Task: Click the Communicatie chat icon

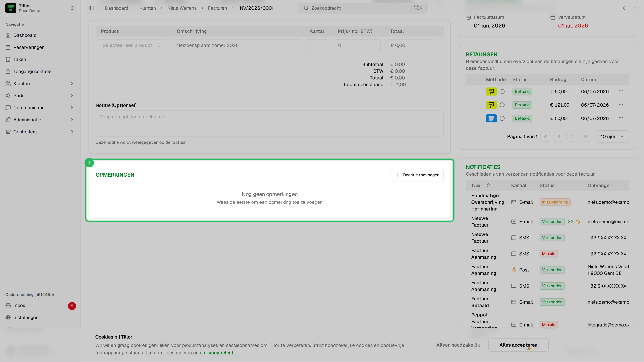Action: (x=8, y=108)
